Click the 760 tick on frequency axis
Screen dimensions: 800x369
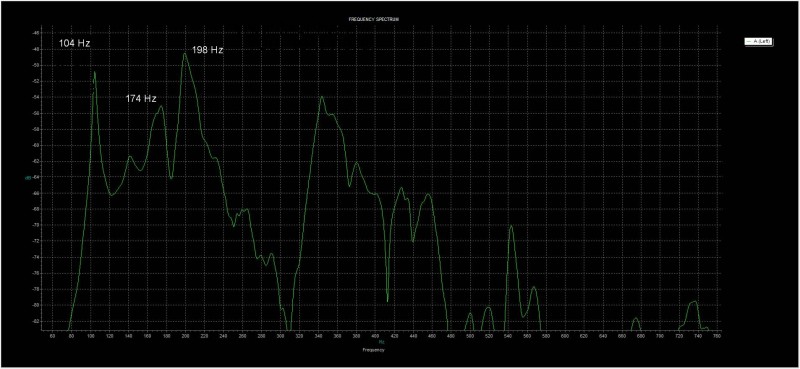click(x=716, y=336)
